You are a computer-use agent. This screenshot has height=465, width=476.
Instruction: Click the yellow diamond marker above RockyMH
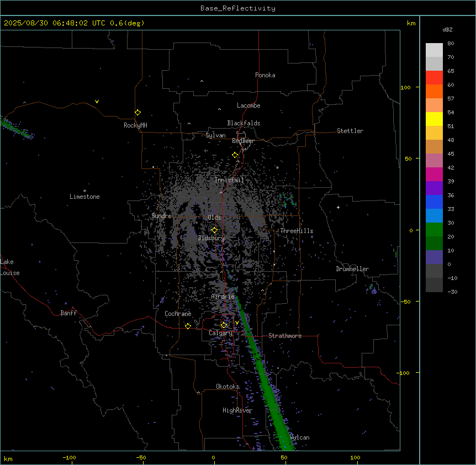coord(138,113)
